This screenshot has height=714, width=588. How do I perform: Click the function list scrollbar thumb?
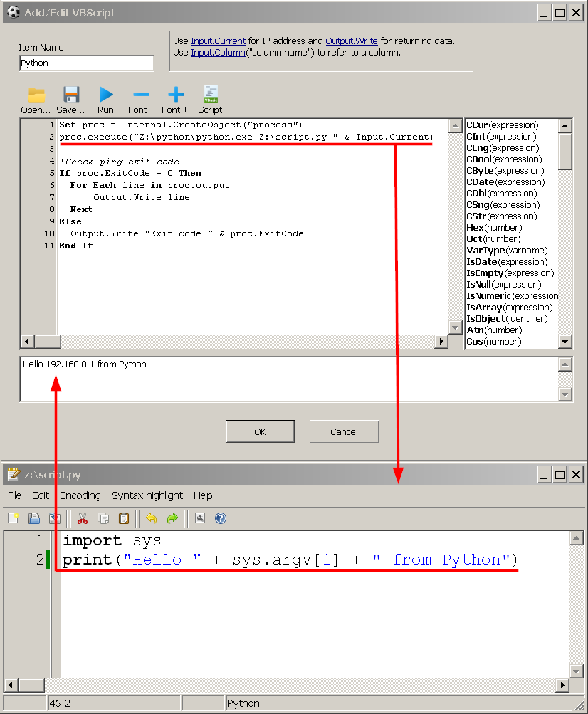click(x=565, y=151)
